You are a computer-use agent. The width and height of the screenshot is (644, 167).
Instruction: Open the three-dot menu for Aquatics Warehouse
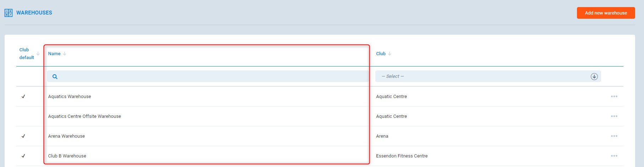(614, 97)
